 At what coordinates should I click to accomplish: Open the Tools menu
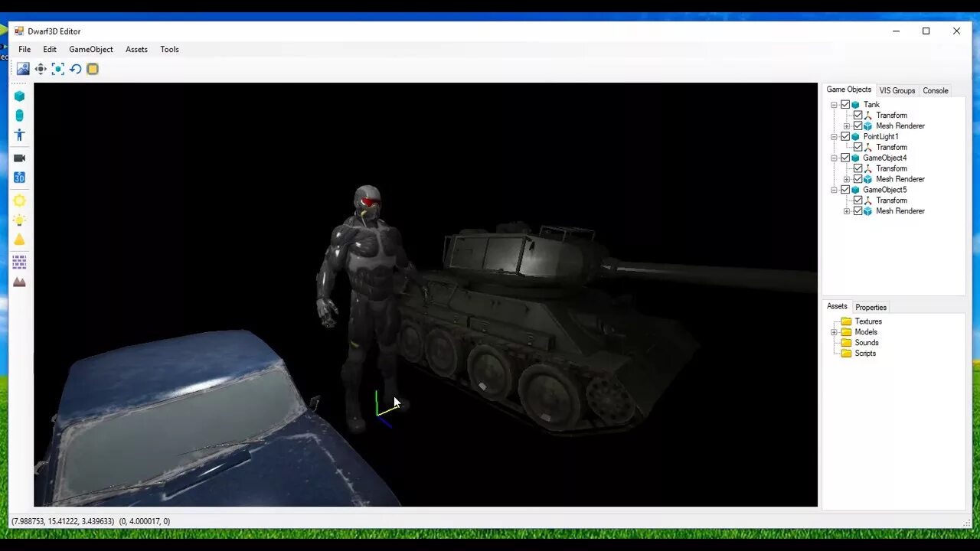coord(169,50)
